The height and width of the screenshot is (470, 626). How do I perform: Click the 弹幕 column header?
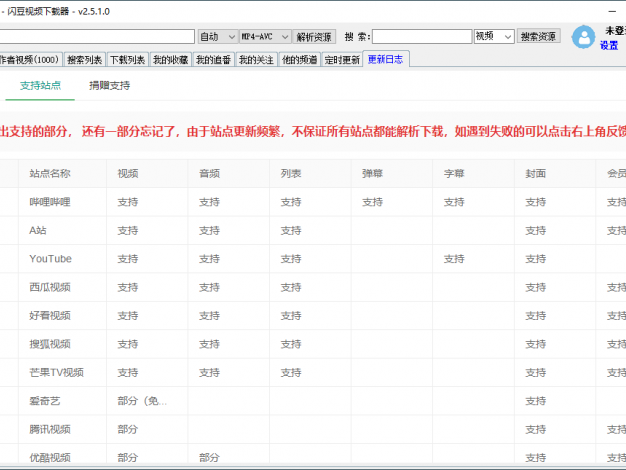pos(392,174)
